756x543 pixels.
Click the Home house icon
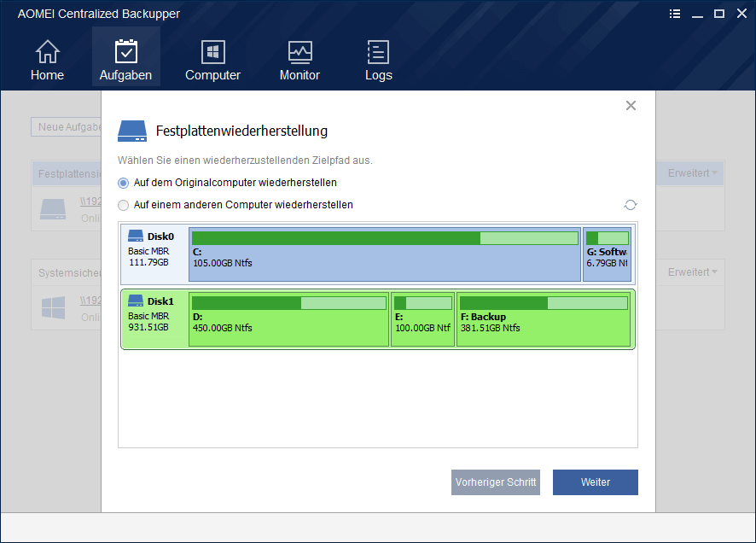tap(47, 51)
